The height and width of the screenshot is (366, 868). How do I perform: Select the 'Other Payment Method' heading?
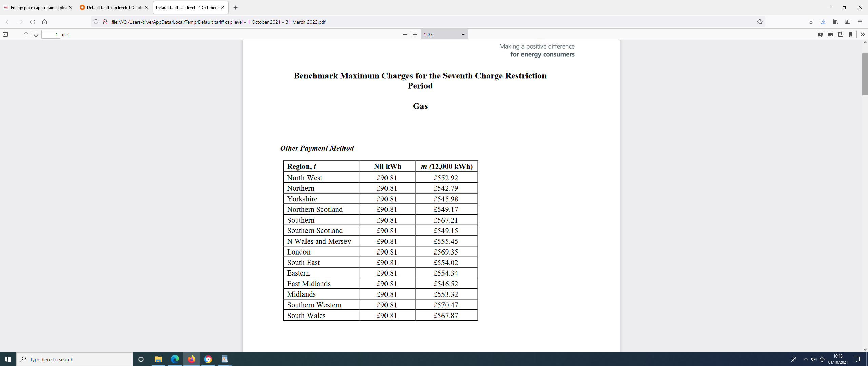click(x=317, y=148)
